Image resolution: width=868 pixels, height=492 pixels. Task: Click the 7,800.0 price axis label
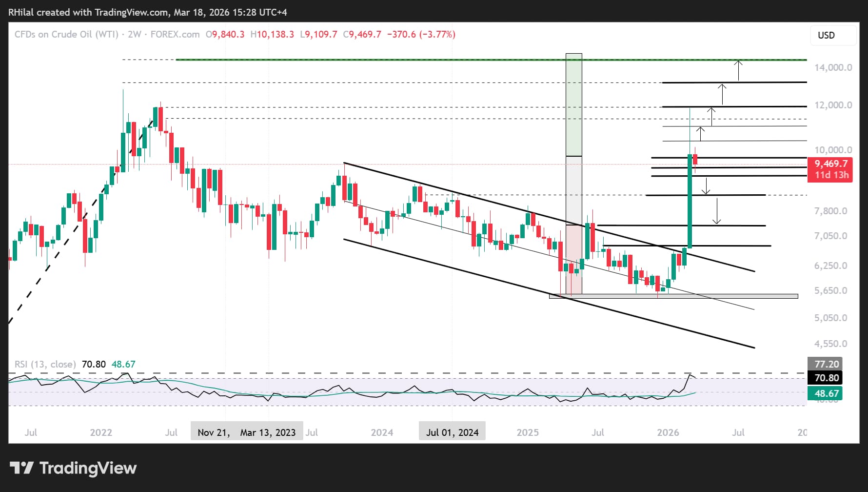pos(830,211)
